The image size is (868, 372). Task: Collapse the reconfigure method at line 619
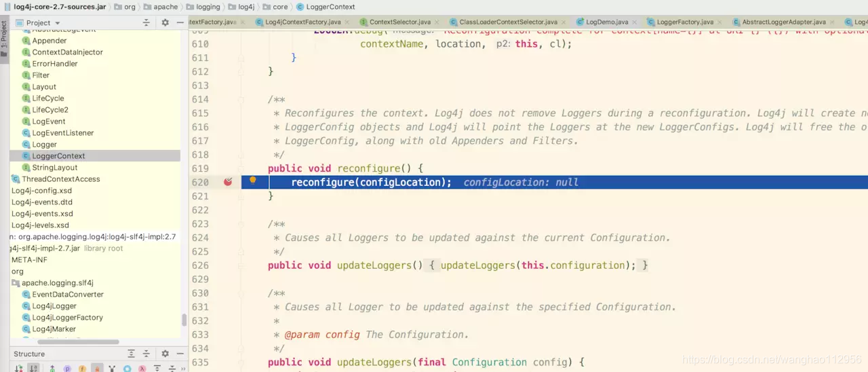click(241, 168)
